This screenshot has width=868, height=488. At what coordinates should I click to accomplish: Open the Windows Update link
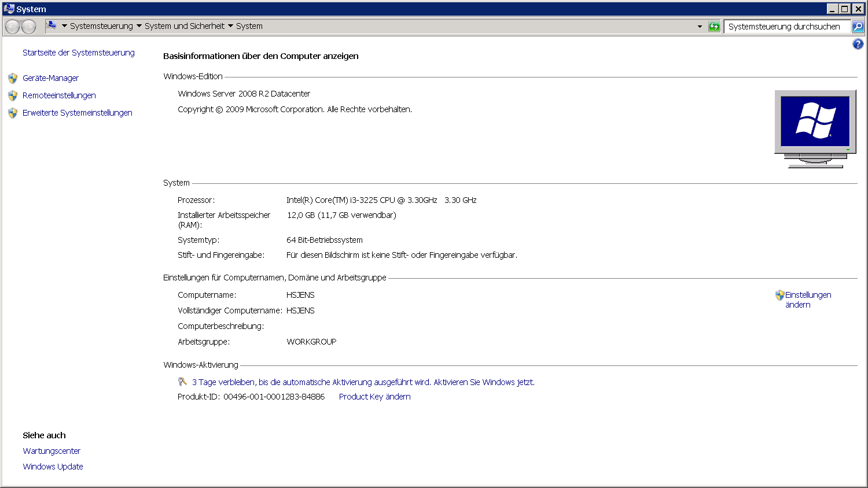[53, 467]
